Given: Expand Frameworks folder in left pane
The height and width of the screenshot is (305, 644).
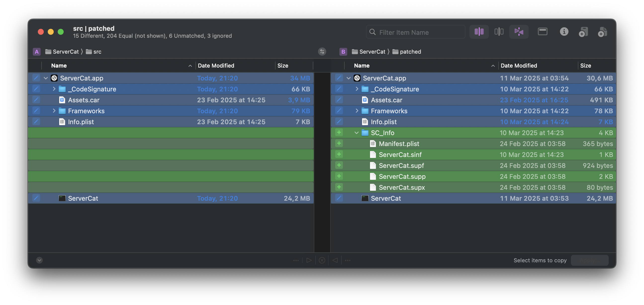Looking at the screenshot, I should click(x=54, y=111).
